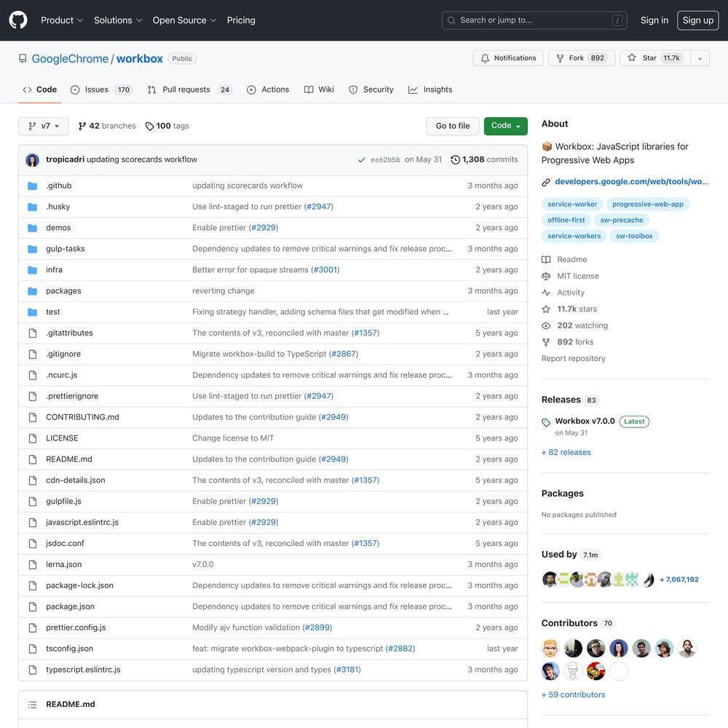728x728 pixels.
Task: Open the Security tab
Action: coord(371,90)
